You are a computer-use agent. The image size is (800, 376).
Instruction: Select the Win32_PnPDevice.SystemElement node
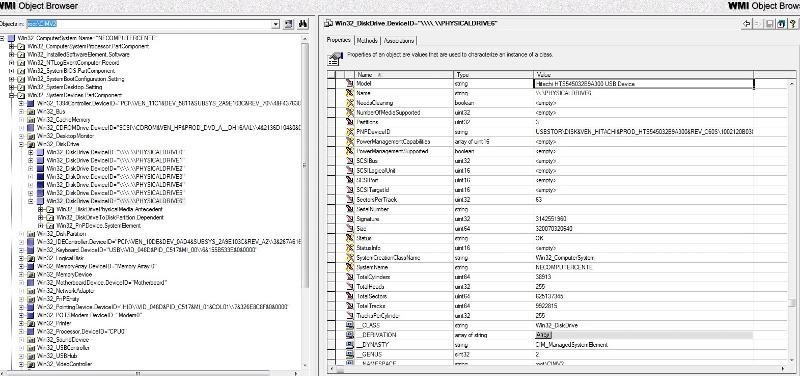(98, 225)
